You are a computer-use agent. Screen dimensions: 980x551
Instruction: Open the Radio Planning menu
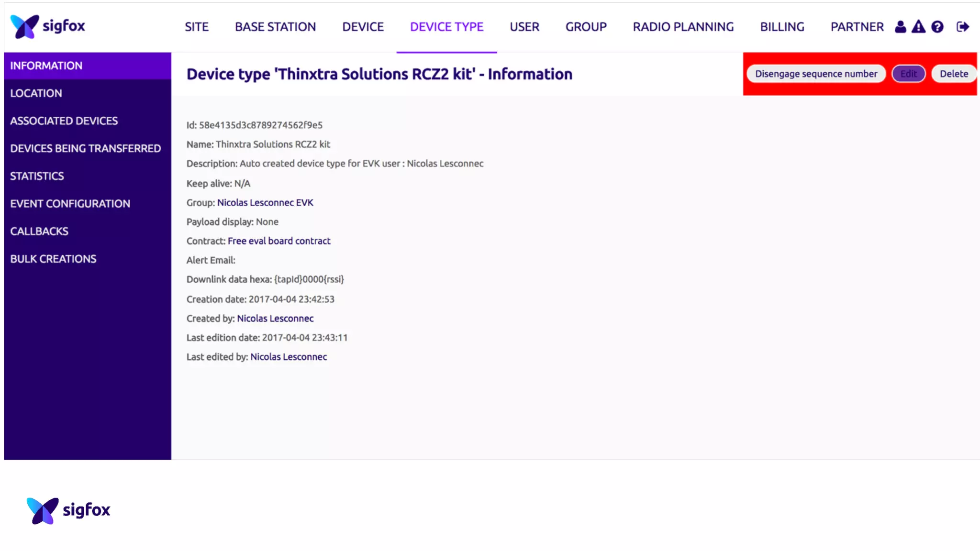pyautogui.click(x=683, y=27)
